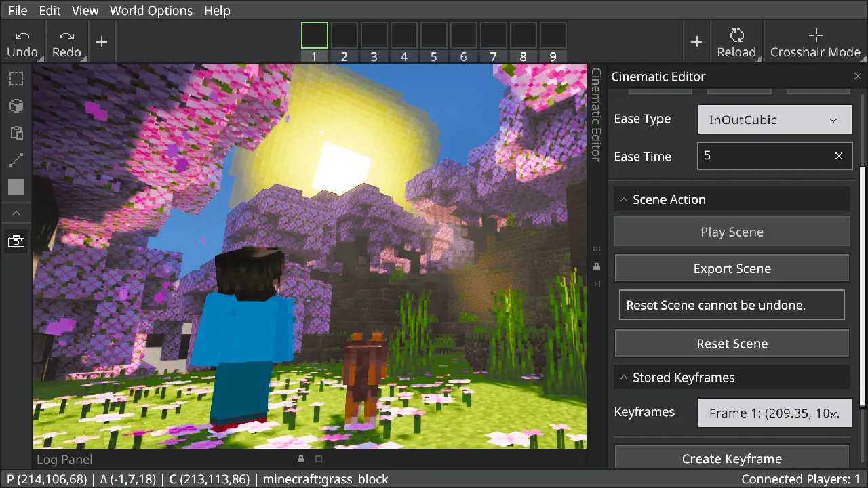Maximize the Log Panel square icon
The height and width of the screenshot is (488, 868).
(x=318, y=460)
